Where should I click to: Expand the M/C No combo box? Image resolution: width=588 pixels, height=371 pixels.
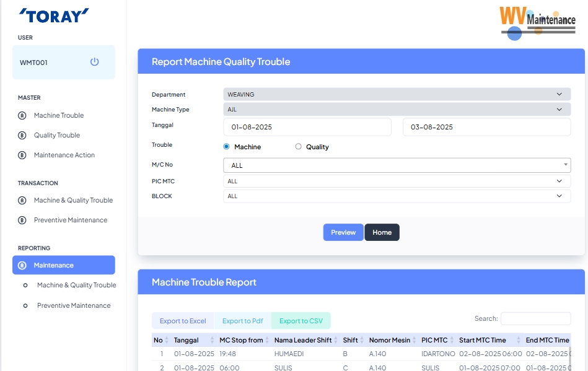(397, 165)
